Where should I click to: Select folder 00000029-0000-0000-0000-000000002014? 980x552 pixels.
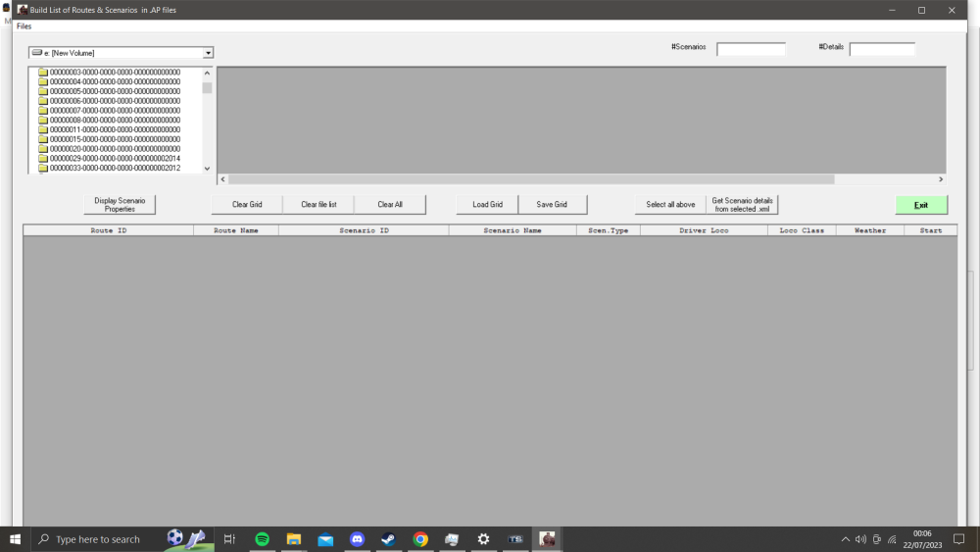pyautogui.click(x=115, y=159)
